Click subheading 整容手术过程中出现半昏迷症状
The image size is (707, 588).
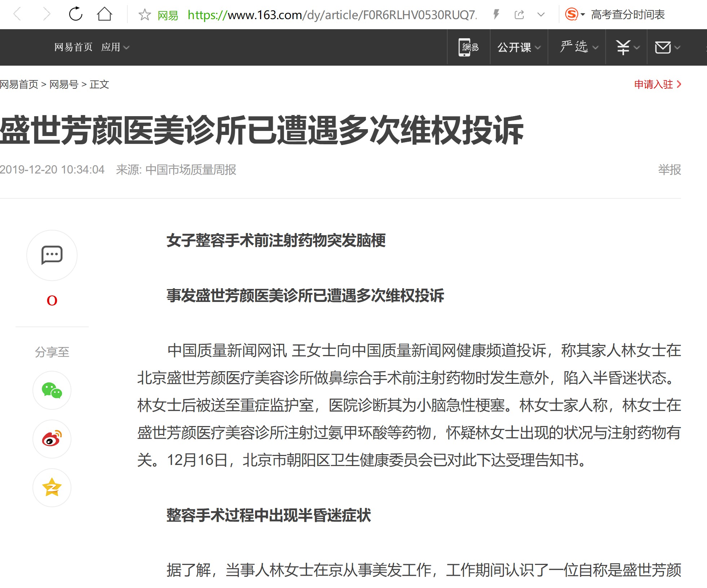(x=269, y=515)
